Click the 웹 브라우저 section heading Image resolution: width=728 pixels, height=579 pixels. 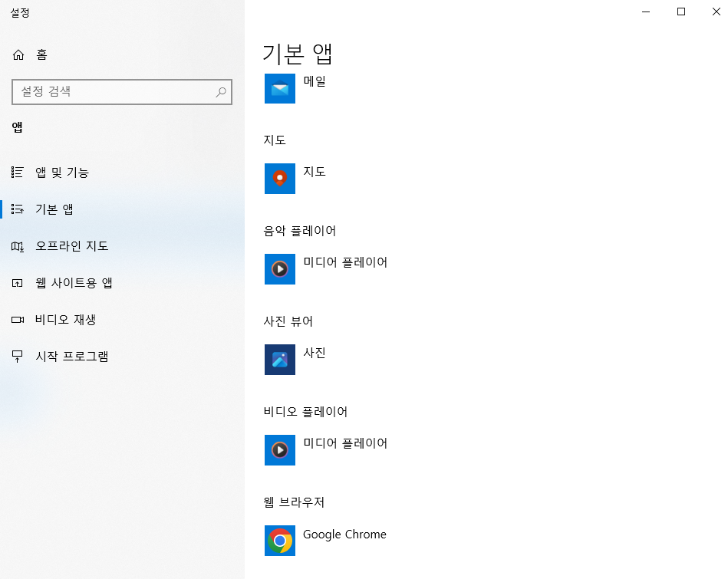[294, 502]
